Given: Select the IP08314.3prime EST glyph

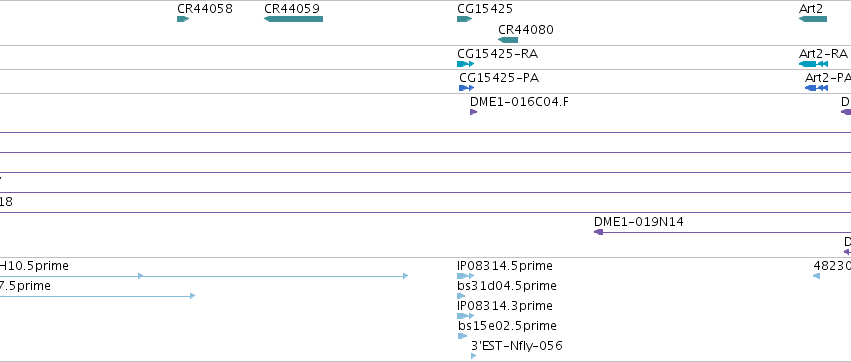Looking at the screenshot, I should point(466,316).
